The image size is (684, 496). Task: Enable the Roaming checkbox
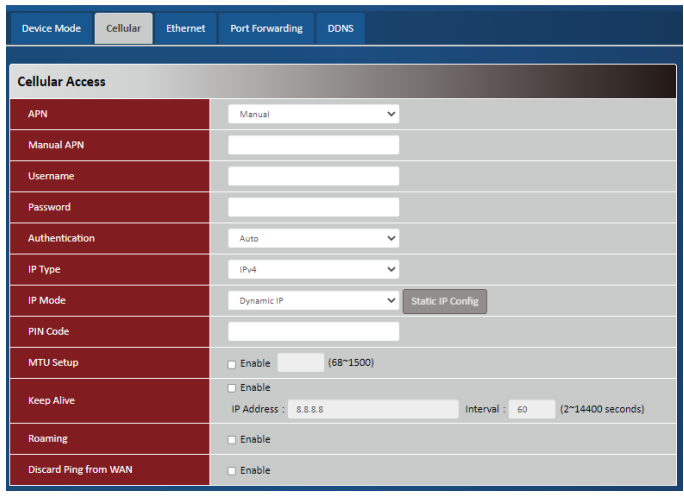point(232,440)
